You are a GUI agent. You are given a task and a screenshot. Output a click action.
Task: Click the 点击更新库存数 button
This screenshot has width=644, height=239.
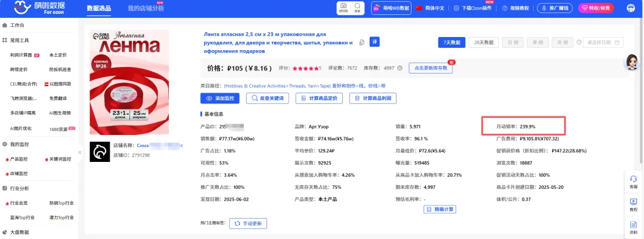(431, 68)
